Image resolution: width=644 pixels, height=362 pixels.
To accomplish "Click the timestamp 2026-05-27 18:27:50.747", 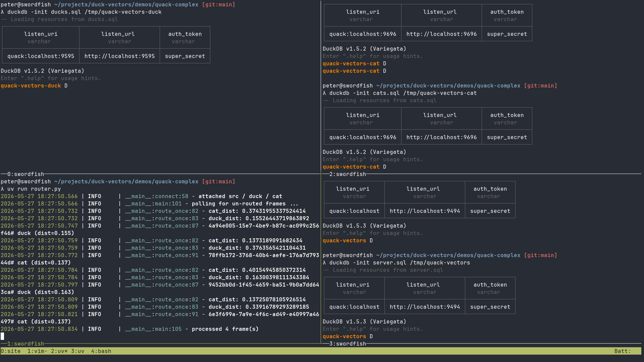I will tap(39, 226).
